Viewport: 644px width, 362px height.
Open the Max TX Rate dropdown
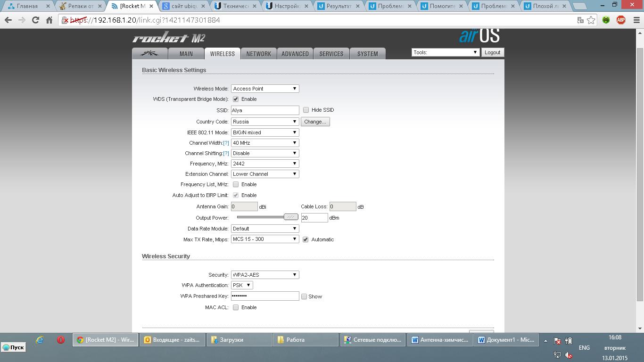(265, 239)
